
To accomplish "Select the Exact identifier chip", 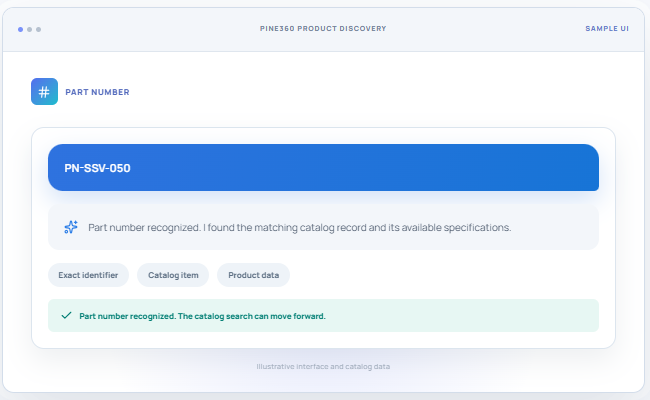I will tap(88, 275).
